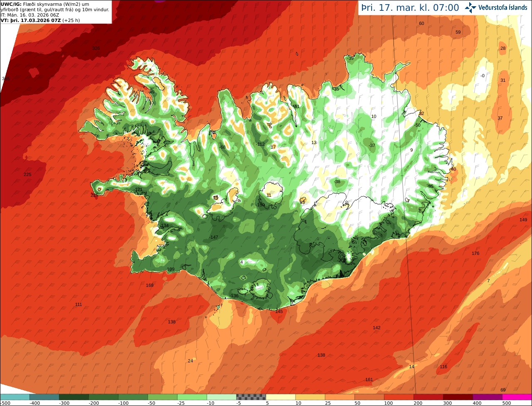Image resolution: width=532 pixels, height=406 pixels.
Task: Pick the red 200 to 300 legend swatch
Action: (428, 397)
